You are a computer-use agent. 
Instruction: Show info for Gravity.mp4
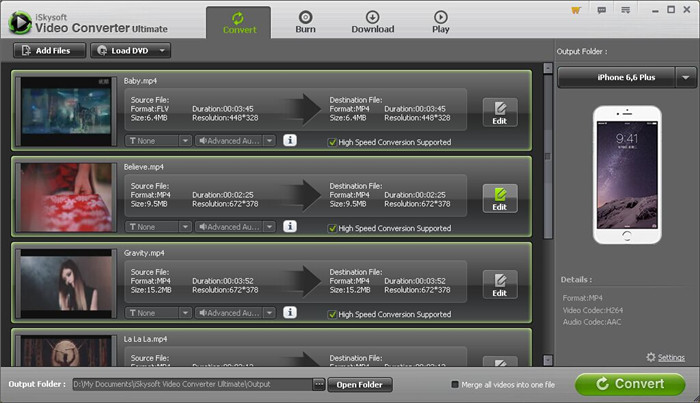[290, 313]
